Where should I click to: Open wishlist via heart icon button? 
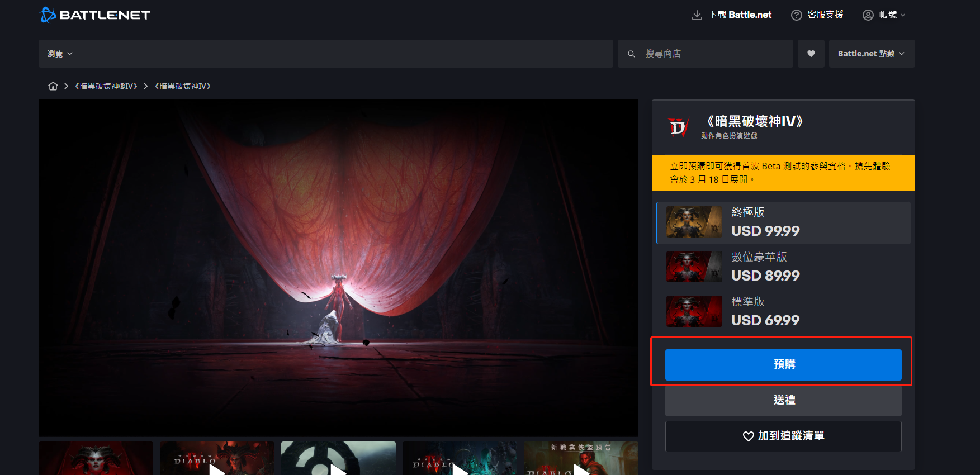point(811,54)
